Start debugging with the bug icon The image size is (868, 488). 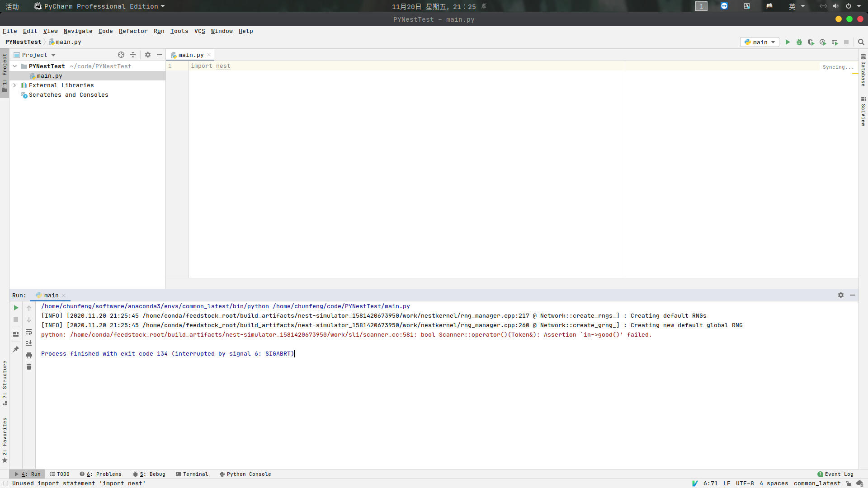pos(799,42)
